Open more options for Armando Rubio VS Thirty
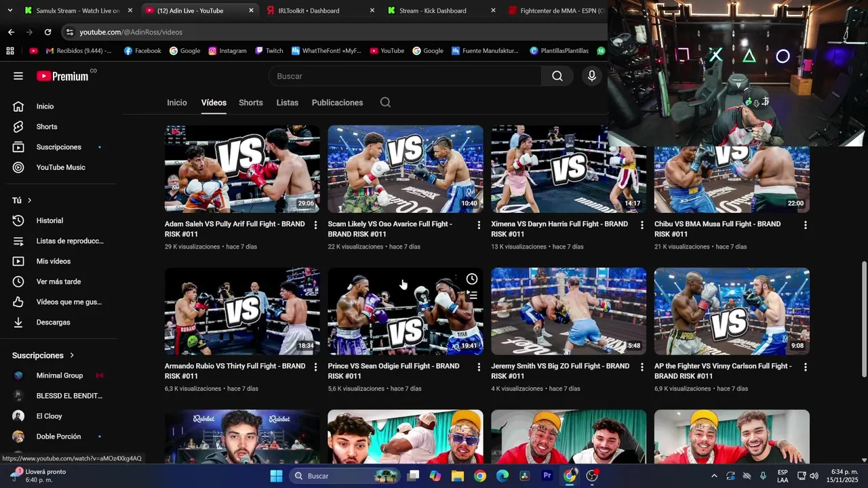This screenshot has height=488, width=868. click(x=315, y=367)
